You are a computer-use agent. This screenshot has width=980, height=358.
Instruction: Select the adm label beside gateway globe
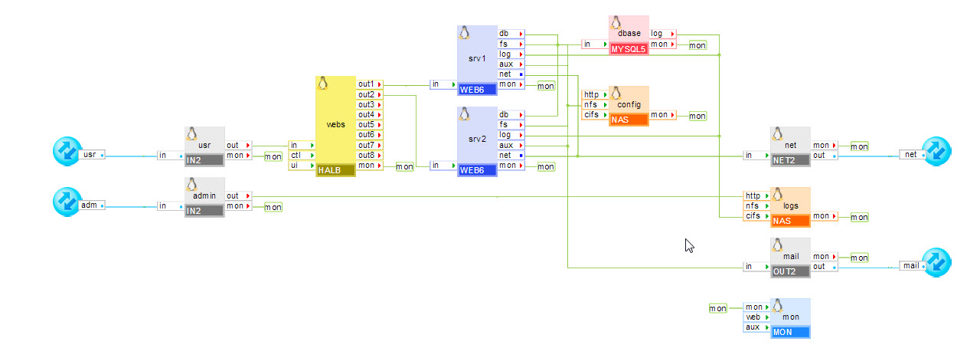click(x=90, y=205)
